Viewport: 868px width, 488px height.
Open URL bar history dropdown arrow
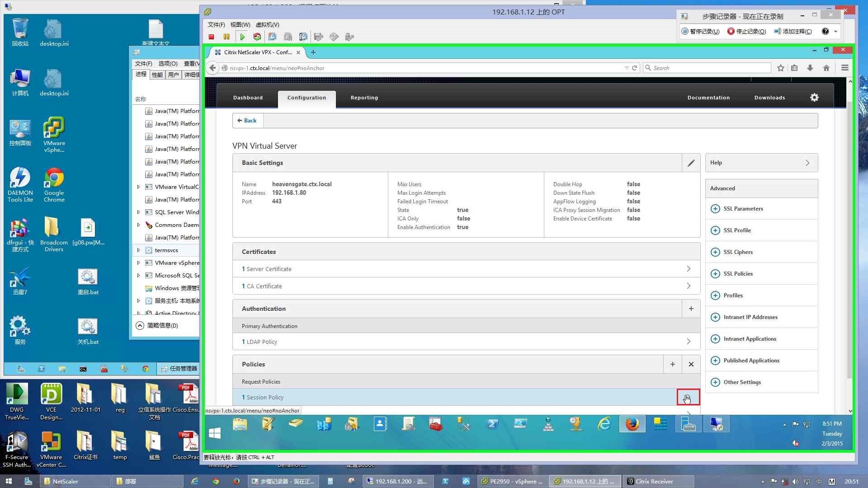coord(627,68)
